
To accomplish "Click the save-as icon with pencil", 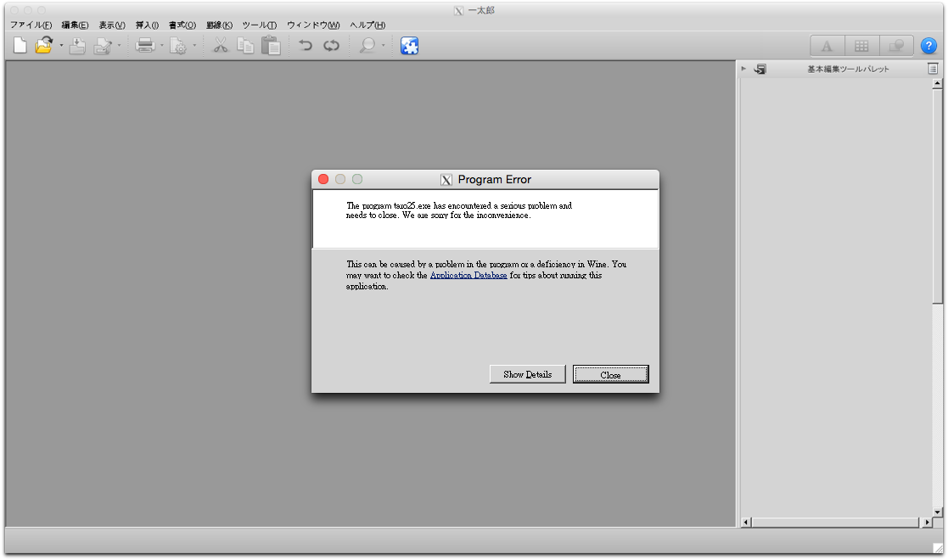I will coord(104,46).
